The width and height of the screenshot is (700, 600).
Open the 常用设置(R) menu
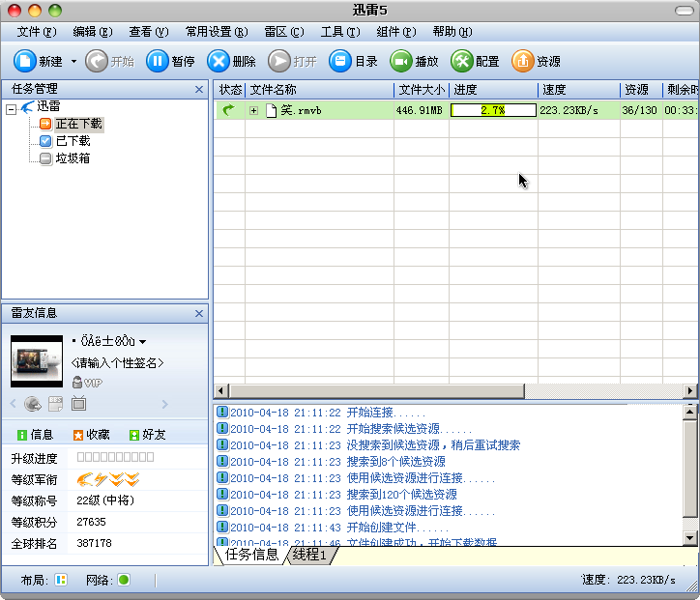click(217, 32)
